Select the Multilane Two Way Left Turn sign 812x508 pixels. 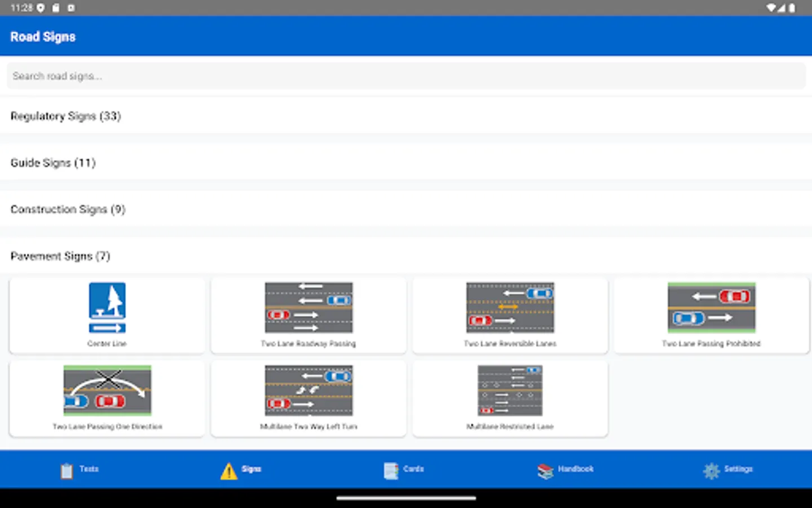(308, 398)
